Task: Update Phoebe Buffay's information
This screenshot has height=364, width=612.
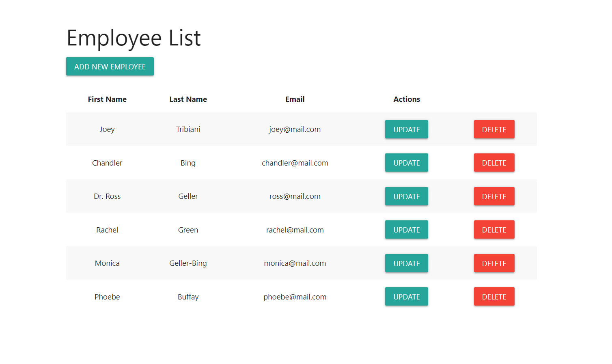Action: [406, 296]
